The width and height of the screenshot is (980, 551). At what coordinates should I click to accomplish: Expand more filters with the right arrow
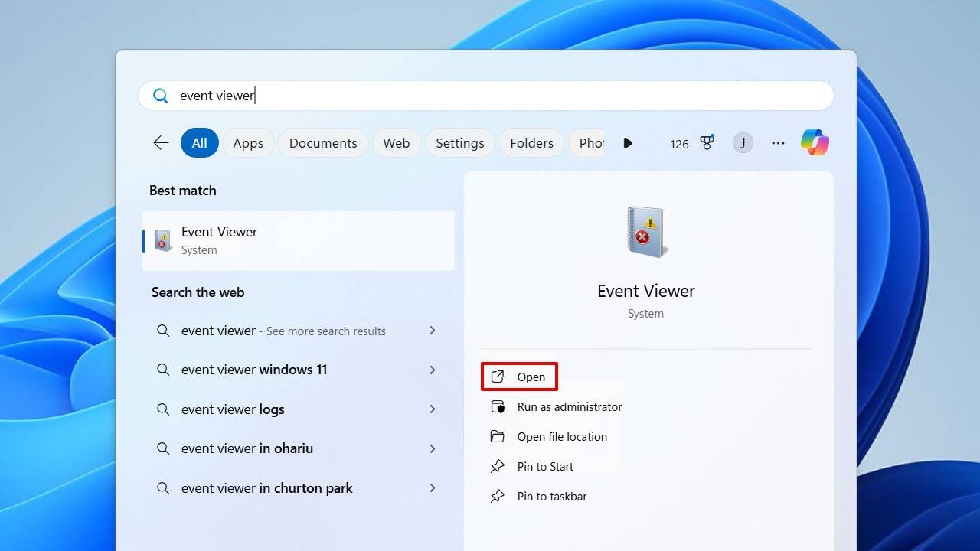click(x=628, y=143)
